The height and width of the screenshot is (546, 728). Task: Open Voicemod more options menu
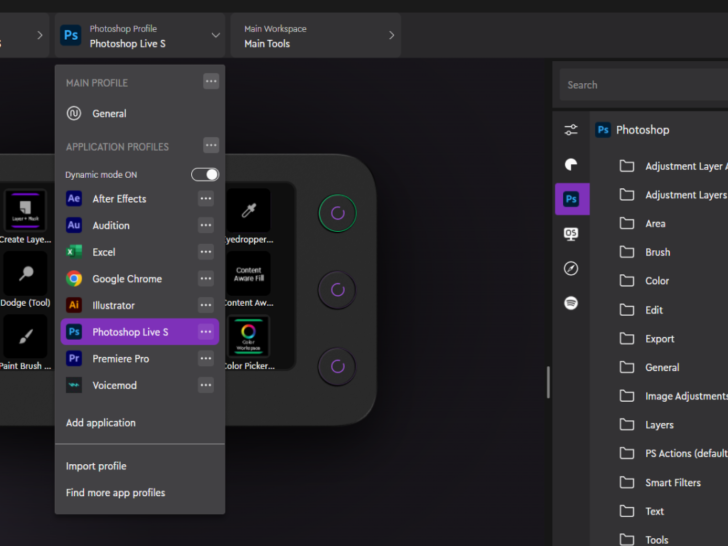[x=206, y=385]
